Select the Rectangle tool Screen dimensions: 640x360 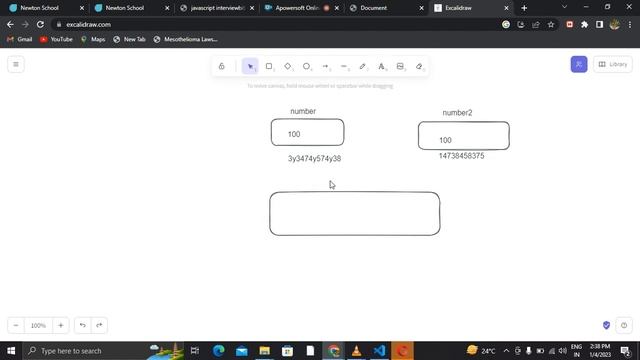click(269, 66)
